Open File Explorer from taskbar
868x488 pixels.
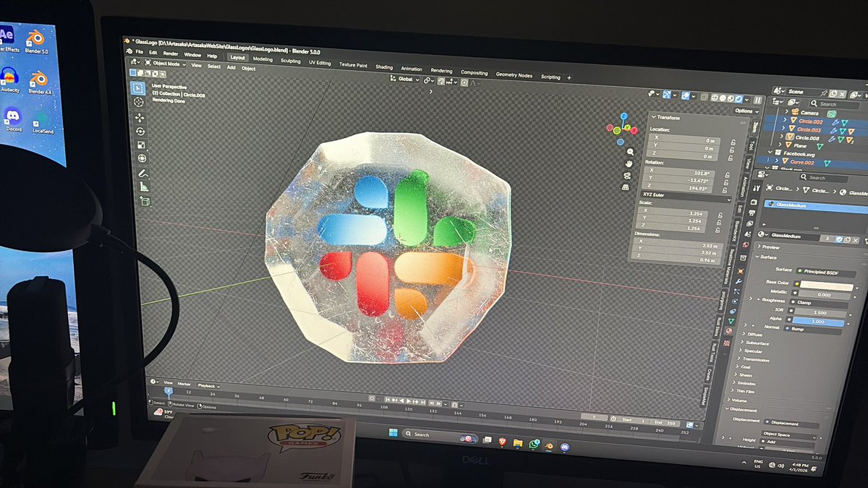pos(518,442)
